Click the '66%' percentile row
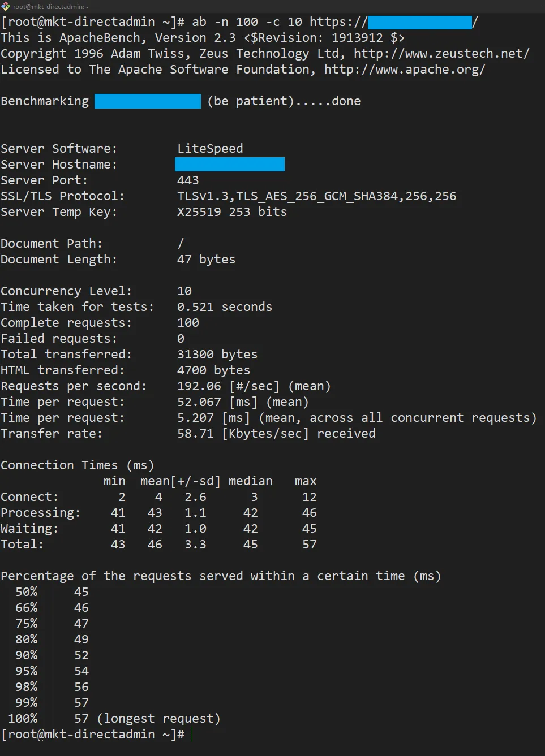 (x=52, y=608)
